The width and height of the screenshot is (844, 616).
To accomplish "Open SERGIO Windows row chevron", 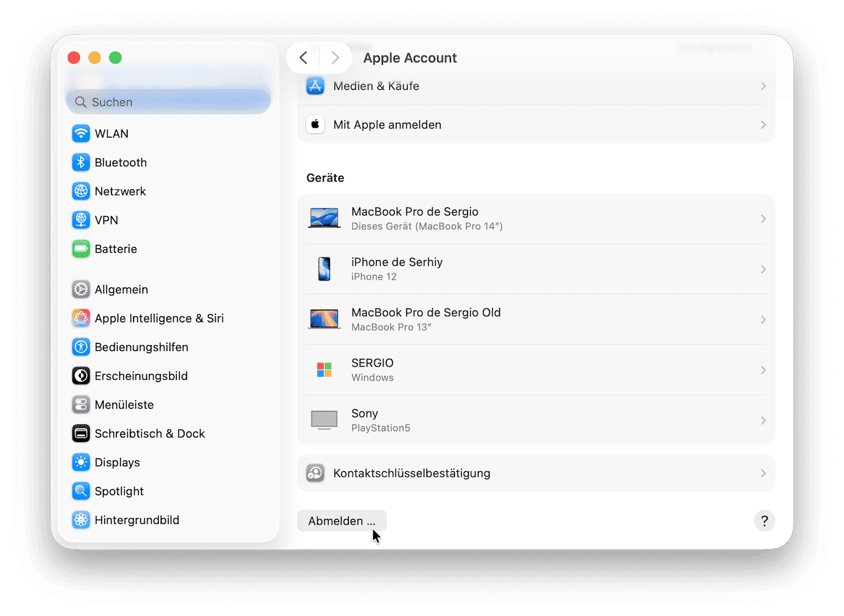I will [x=763, y=370].
